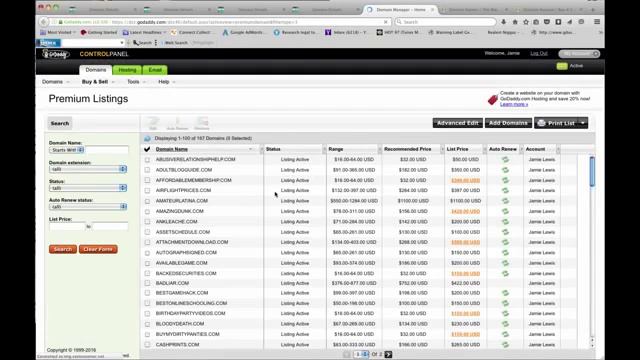The width and height of the screenshot is (640, 360).
Task: Click the auto renew icon for ANKLEACHE.COM
Action: pos(505,222)
